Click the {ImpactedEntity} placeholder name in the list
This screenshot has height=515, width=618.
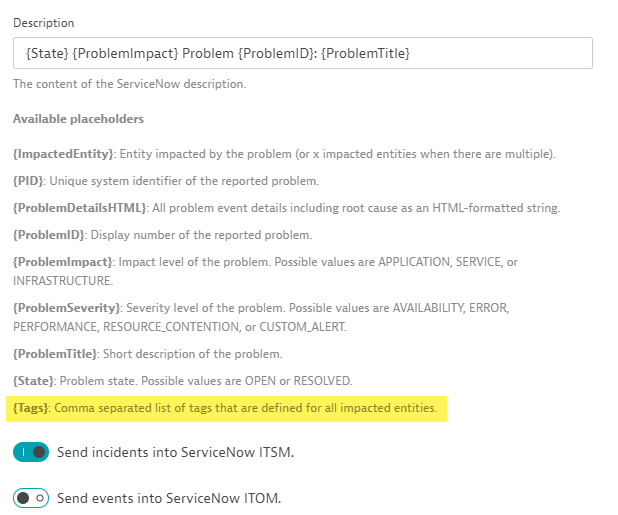click(65, 154)
